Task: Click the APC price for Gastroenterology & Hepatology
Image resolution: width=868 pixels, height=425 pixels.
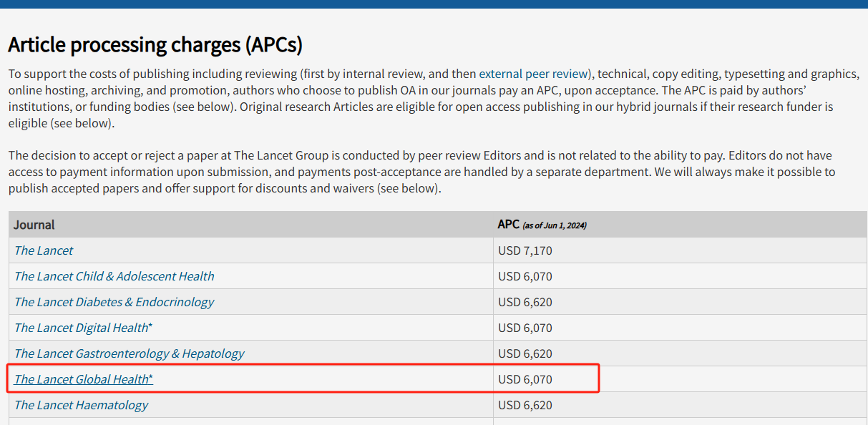Action: [x=525, y=353]
